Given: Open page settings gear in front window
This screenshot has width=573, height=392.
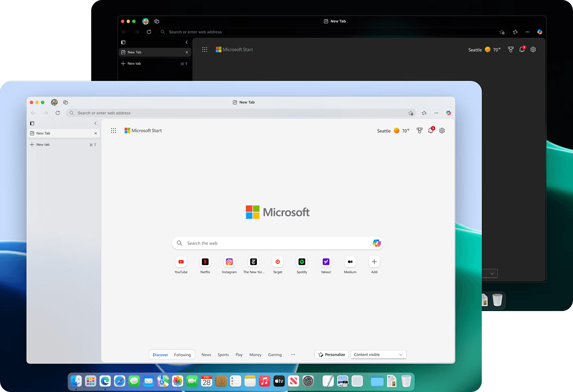Looking at the screenshot, I should (442, 131).
